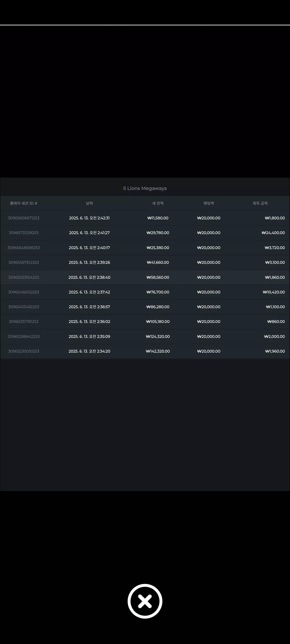Click the ₩105,180.00 balance cell
The height and width of the screenshot is (644, 290).
coord(158,322)
